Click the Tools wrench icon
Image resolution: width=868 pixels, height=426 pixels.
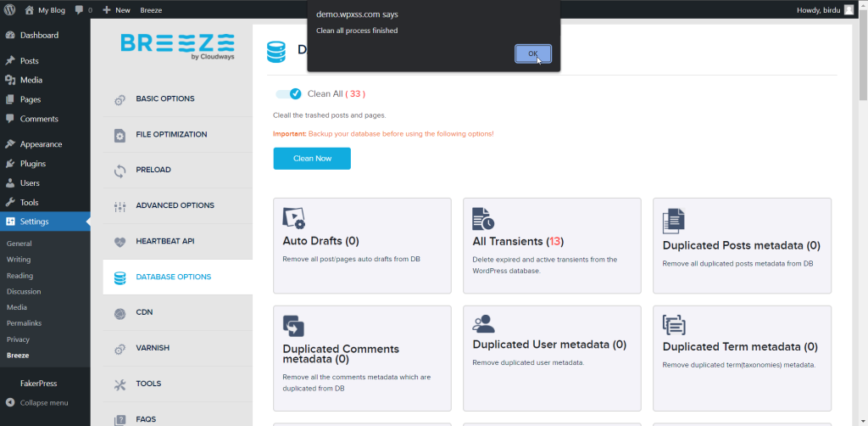click(10, 202)
